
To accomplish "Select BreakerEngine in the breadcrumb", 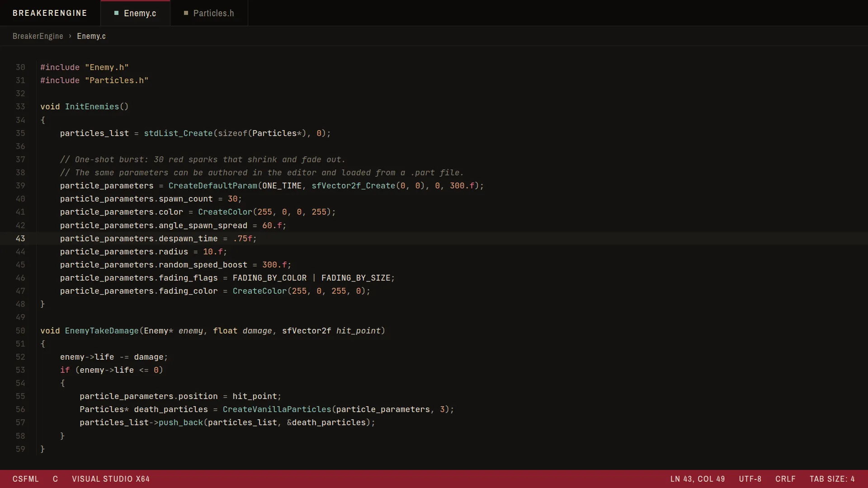I will point(38,36).
